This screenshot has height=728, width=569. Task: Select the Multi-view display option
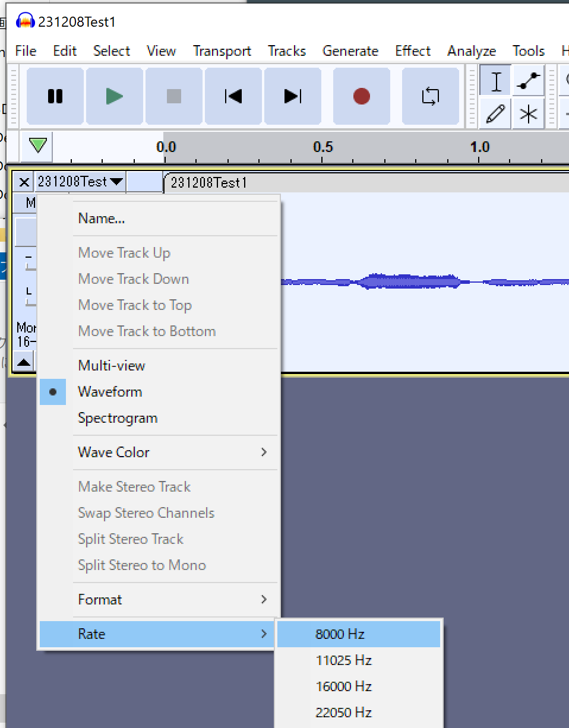[159, 366]
